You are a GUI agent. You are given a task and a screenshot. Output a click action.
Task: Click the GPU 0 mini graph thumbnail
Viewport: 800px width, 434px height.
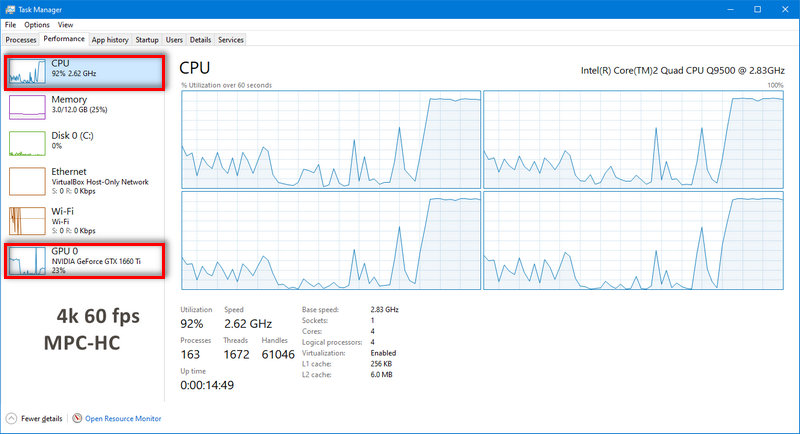coord(27,261)
